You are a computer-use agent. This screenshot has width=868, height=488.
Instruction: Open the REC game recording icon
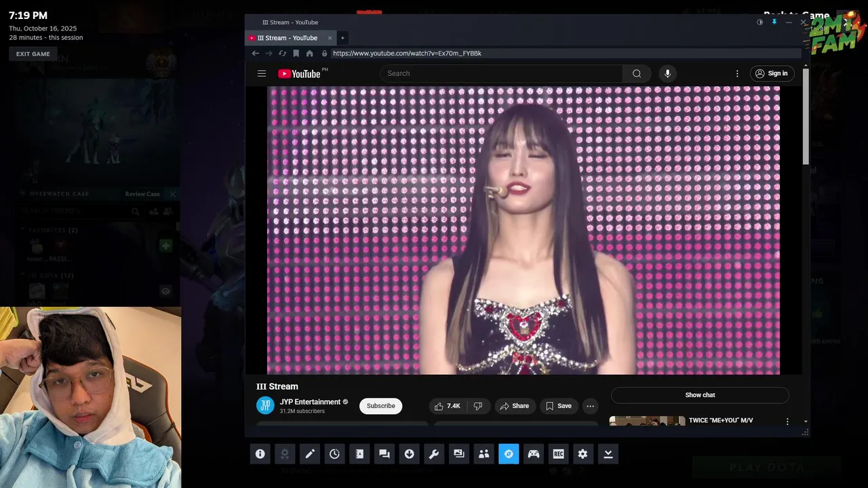[x=559, y=454]
